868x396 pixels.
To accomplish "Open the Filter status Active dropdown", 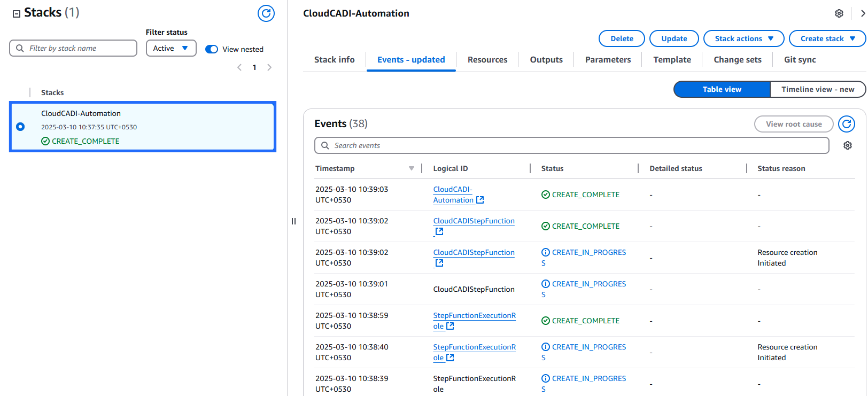I will point(171,48).
